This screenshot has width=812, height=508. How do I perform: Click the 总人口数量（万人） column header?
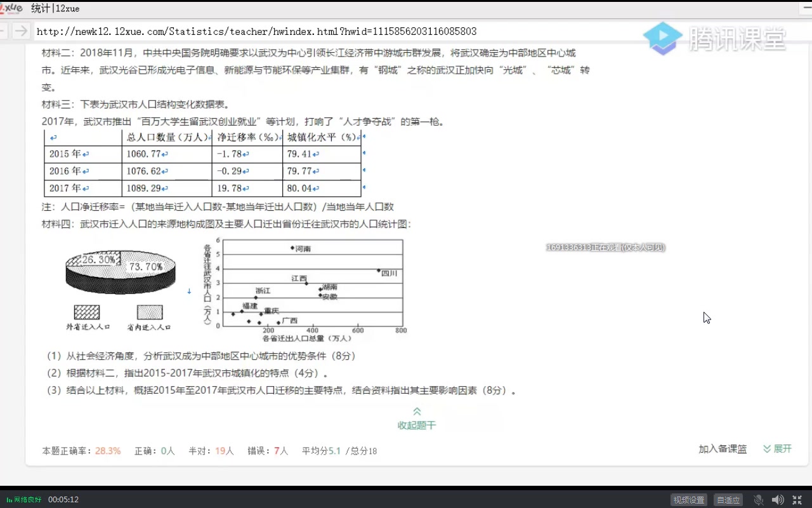pyautogui.click(x=167, y=137)
